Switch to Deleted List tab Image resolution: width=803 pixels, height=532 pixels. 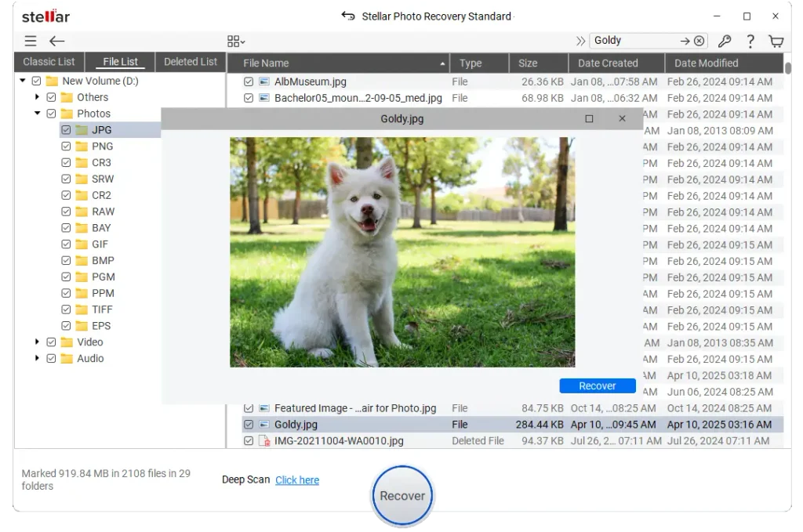pyautogui.click(x=191, y=62)
